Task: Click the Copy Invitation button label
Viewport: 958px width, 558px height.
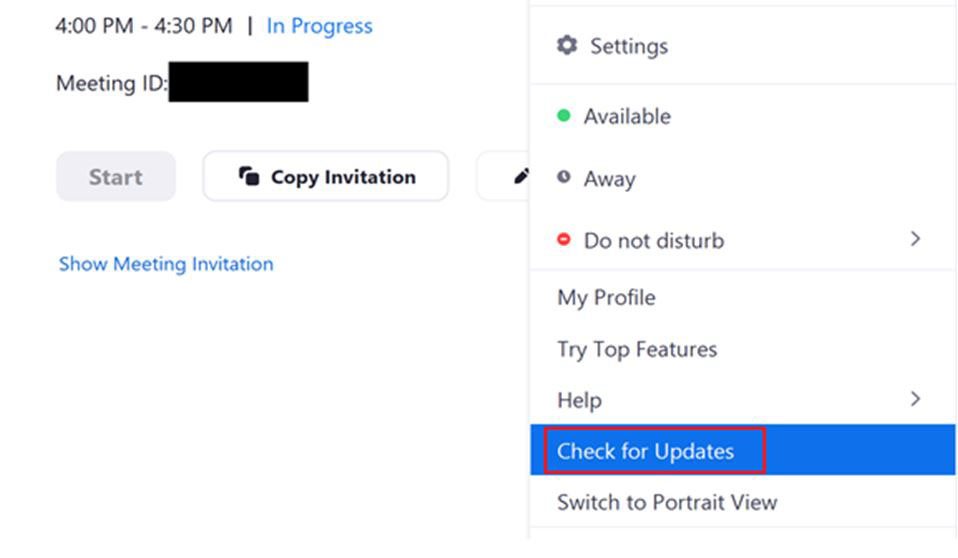Action: [x=343, y=177]
